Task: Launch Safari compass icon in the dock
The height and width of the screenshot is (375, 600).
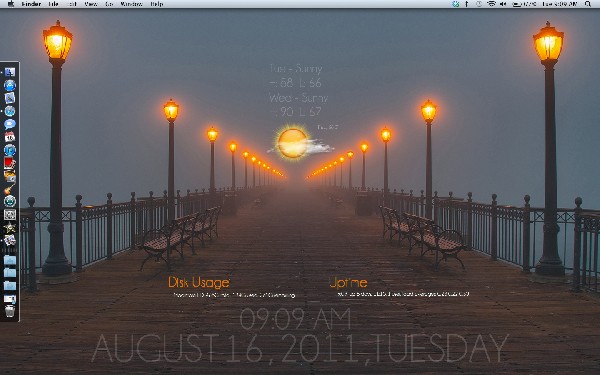Action: pyautogui.click(x=10, y=111)
